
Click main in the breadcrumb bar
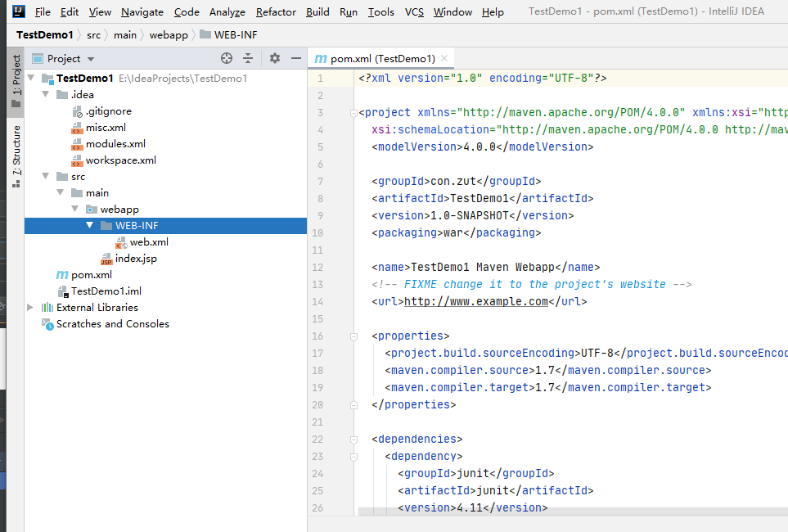pos(124,34)
